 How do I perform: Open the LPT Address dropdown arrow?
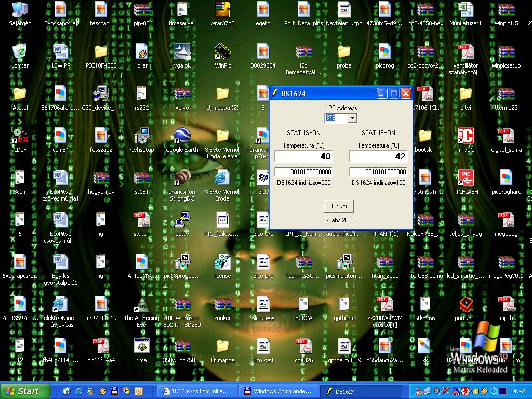[353, 118]
